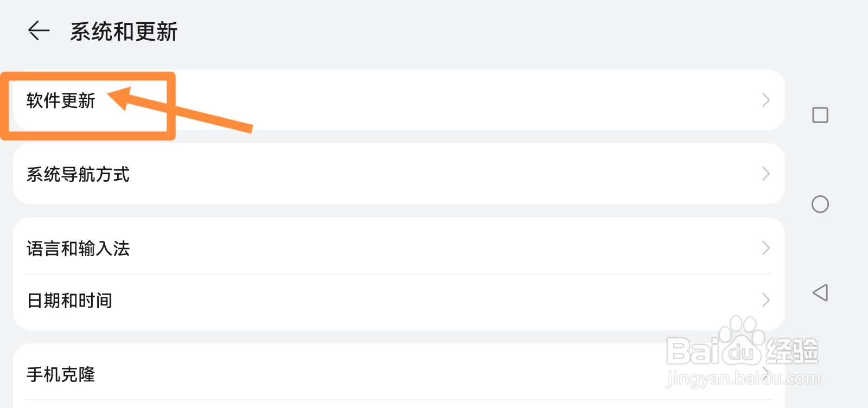
Task: Tap the triangle back navigation button
Action: click(x=820, y=292)
